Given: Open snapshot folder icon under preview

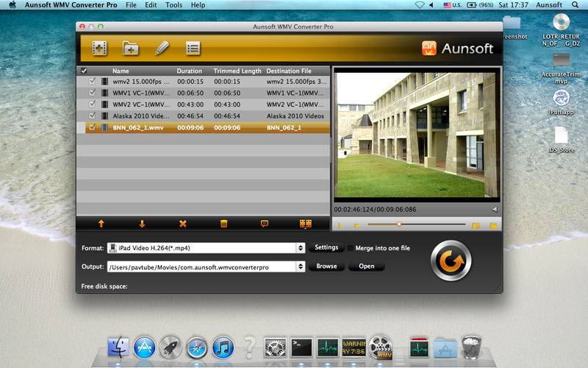Looking at the screenshot, I should click(x=493, y=226).
